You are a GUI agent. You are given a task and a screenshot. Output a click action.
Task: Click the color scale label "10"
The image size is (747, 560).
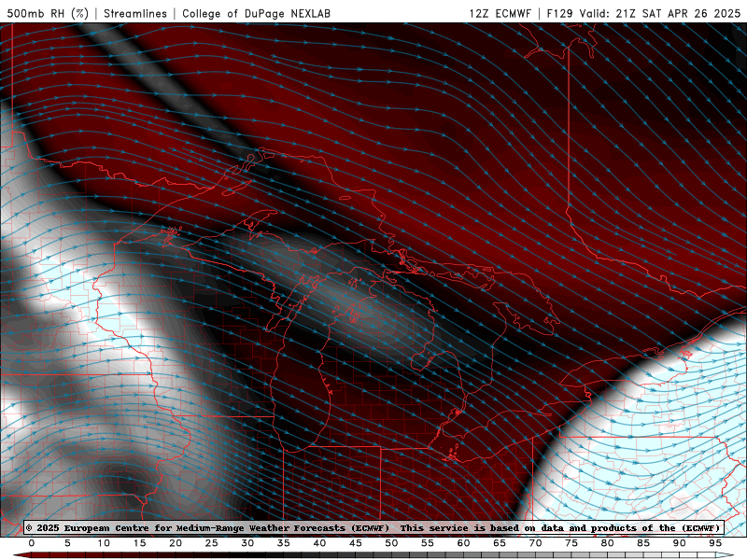click(104, 543)
